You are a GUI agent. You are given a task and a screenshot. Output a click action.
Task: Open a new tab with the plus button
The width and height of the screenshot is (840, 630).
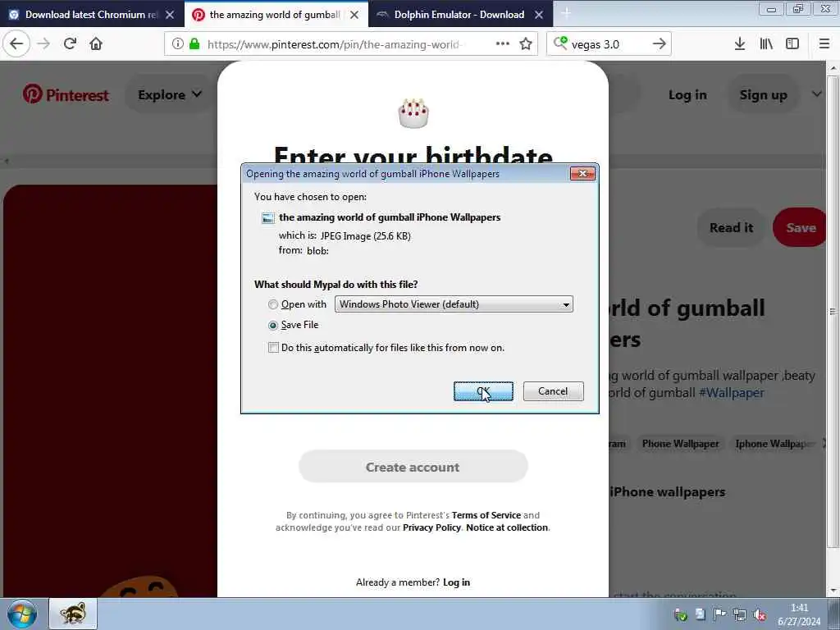[566, 13]
